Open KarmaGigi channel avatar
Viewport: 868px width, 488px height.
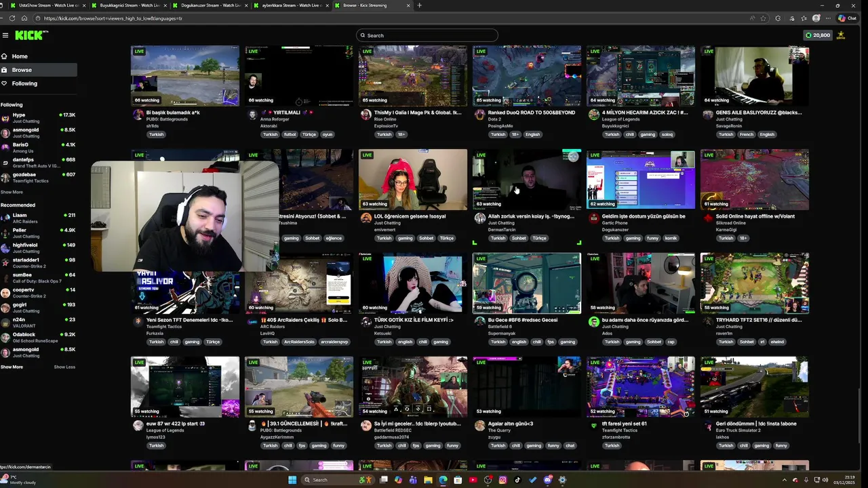click(x=708, y=218)
